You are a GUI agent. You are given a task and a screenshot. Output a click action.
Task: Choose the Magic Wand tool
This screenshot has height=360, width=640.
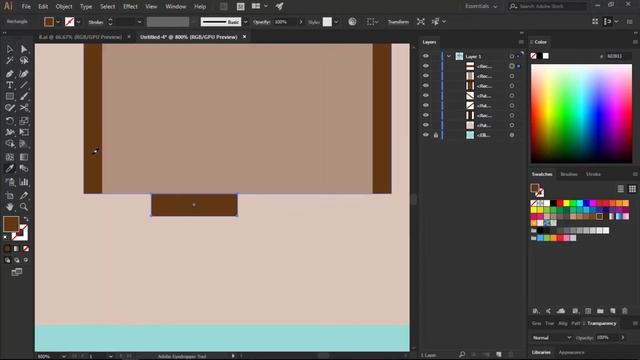[10, 61]
